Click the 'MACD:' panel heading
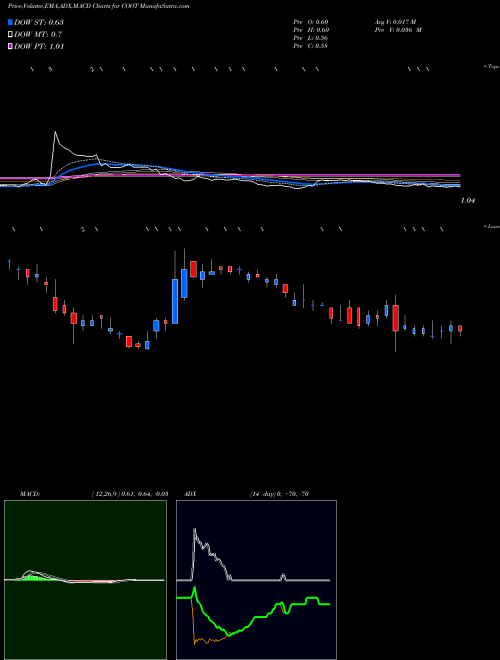 tap(30, 494)
